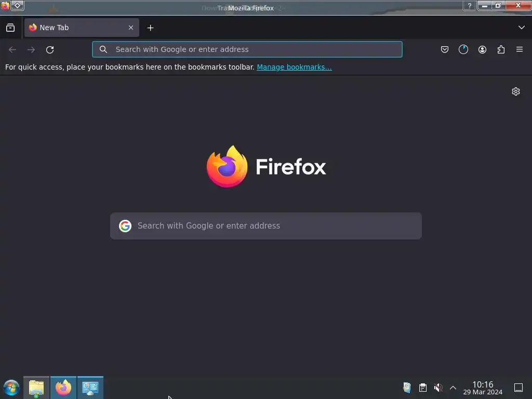Show desktop with taskbar corner button

[x=518, y=388]
